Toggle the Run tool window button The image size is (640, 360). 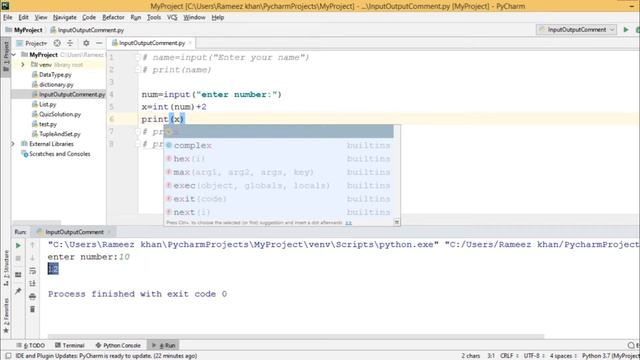point(163,345)
